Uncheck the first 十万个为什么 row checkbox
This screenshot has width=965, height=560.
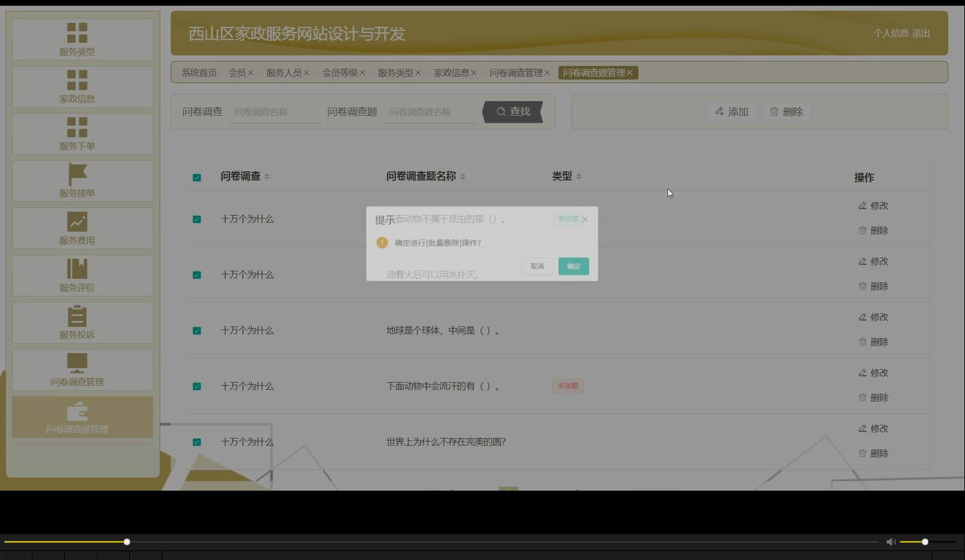pyautogui.click(x=197, y=219)
